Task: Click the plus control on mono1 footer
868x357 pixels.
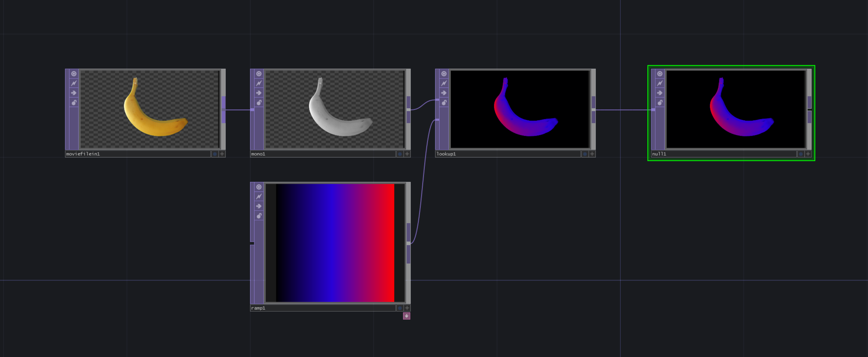Action: 407,154
